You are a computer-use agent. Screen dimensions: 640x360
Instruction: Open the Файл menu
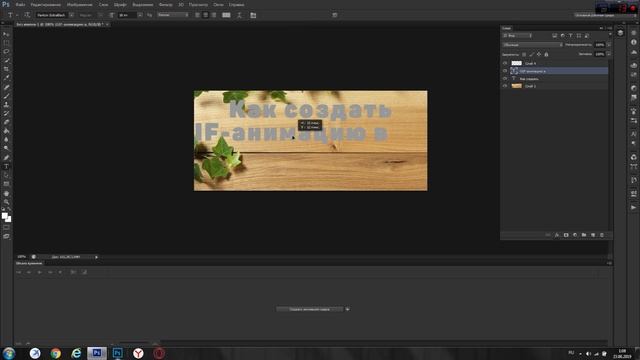pos(20,5)
